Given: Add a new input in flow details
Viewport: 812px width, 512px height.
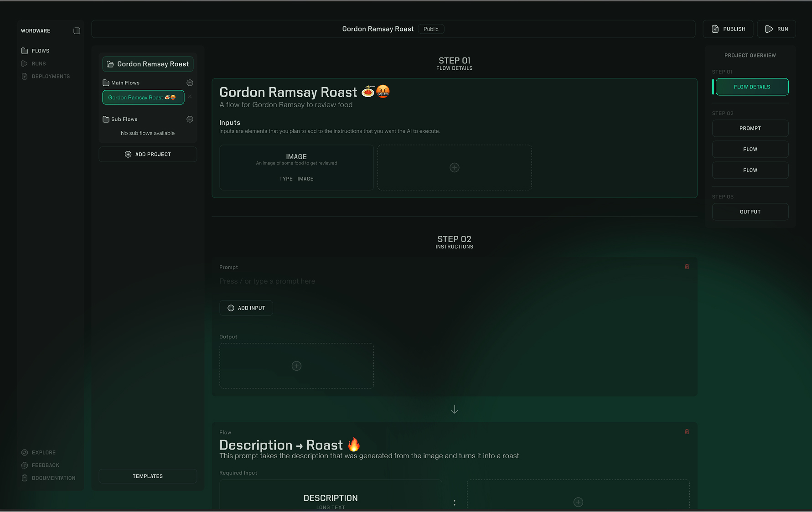Looking at the screenshot, I should pyautogui.click(x=455, y=167).
